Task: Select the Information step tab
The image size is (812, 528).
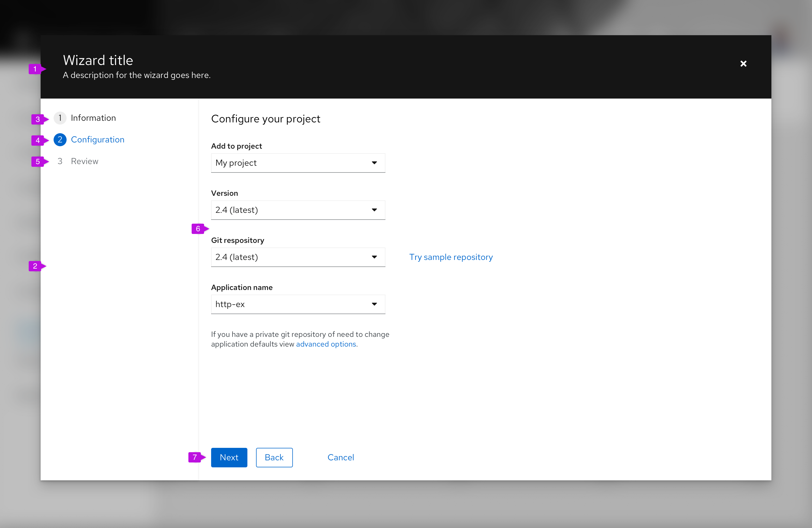Action: [93, 117]
